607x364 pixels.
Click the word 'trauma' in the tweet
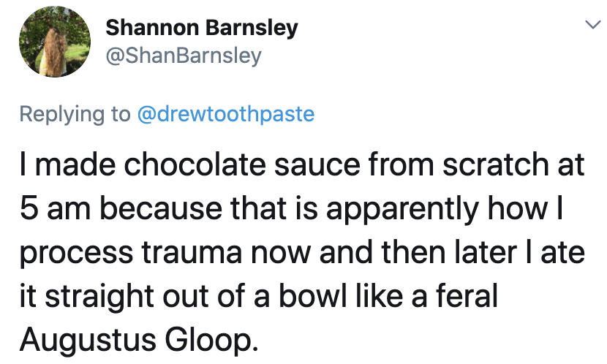click(192, 254)
